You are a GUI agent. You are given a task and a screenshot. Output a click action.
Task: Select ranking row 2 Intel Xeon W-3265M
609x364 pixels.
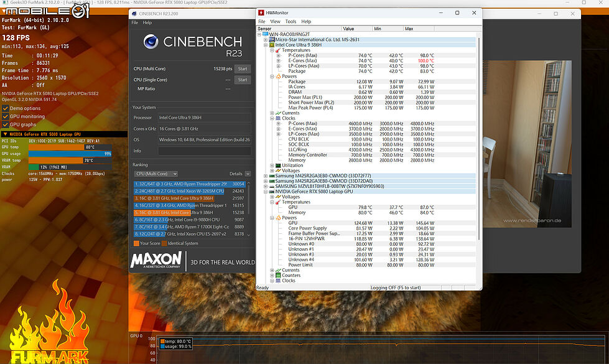pyautogui.click(x=190, y=191)
